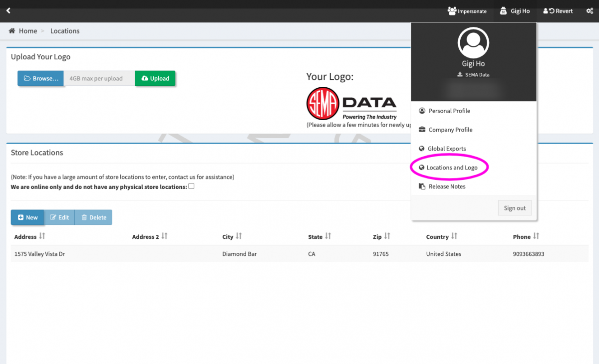Click Browse to choose a logo file

pyautogui.click(x=41, y=78)
